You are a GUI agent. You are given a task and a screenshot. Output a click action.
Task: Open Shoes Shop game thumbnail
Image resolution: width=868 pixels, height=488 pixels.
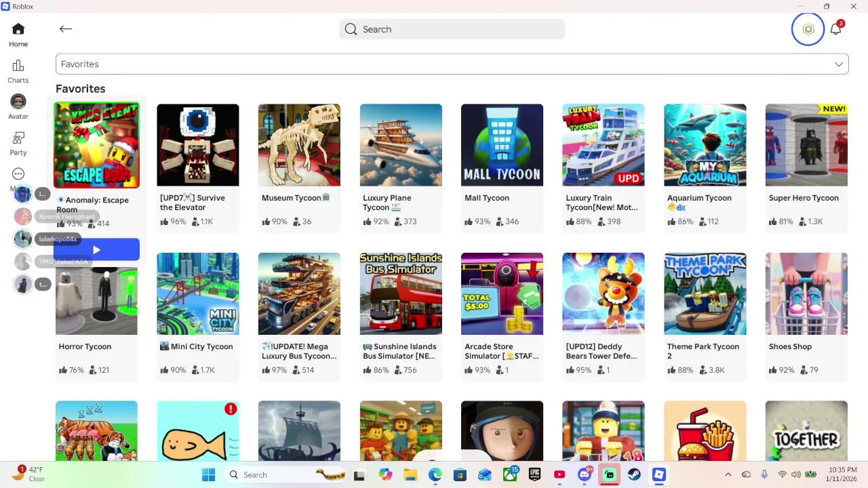click(806, 293)
